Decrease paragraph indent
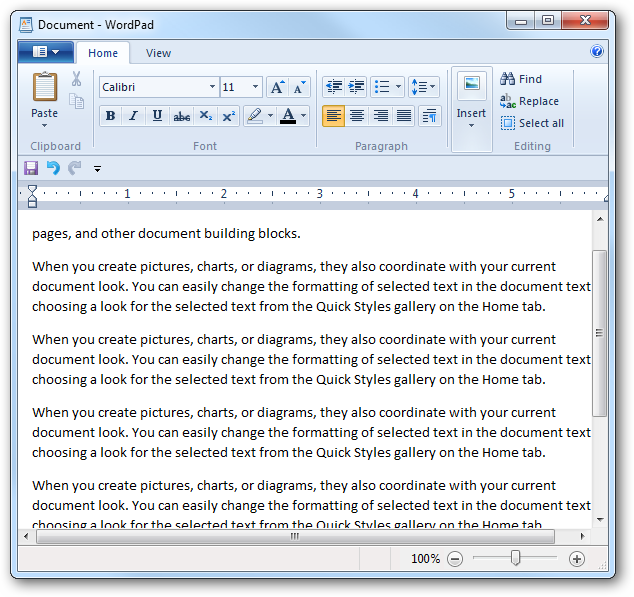Screen dimensions: 634x597 (x=334, y=87)
